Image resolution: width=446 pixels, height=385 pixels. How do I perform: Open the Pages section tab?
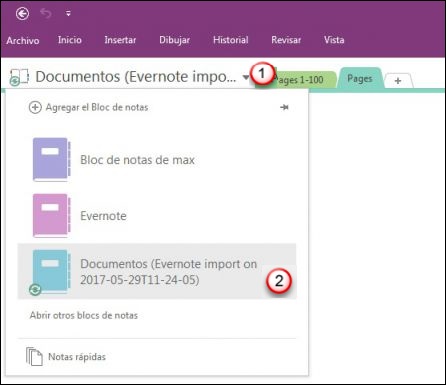[x=360, y=79]
